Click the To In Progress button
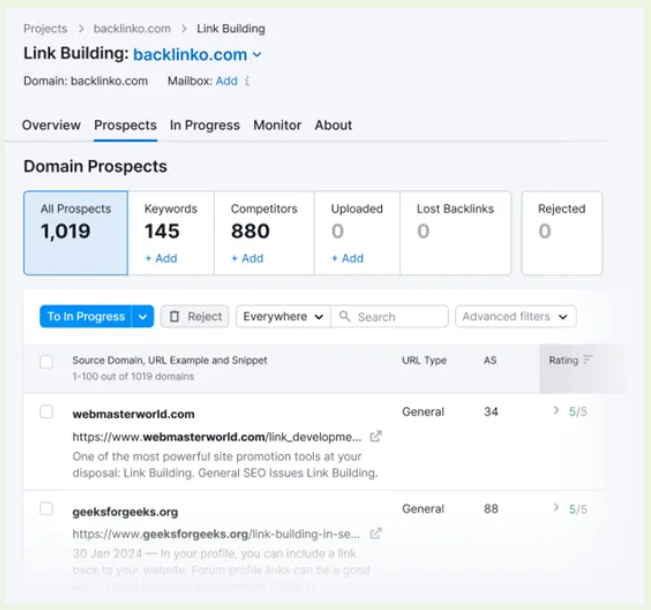 [x=86, y=316]
